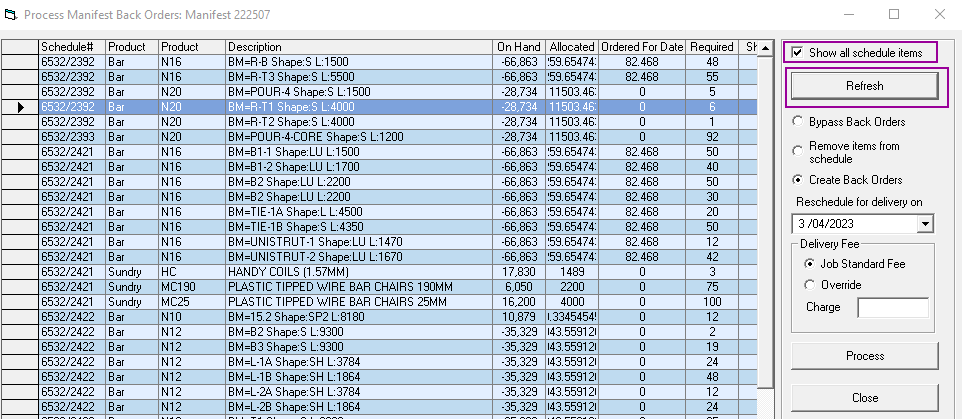Click the HC product code cell
This screenshot has width=962, height=419.
tap(192, 272)
